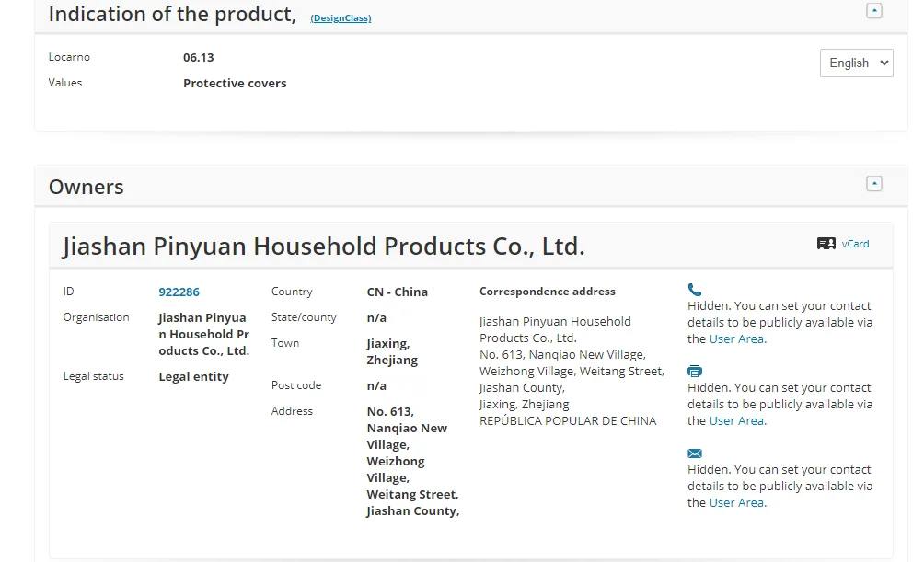This screenshot has width=924, height=562.
Task: Select the Protective covers value
Action: pos(235,84)
